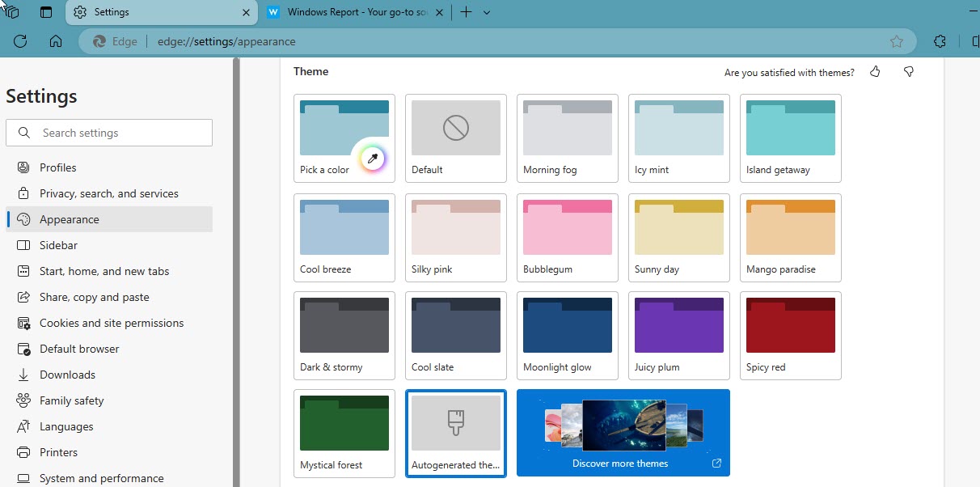Click the favorites star in address bar

(896, 41)
